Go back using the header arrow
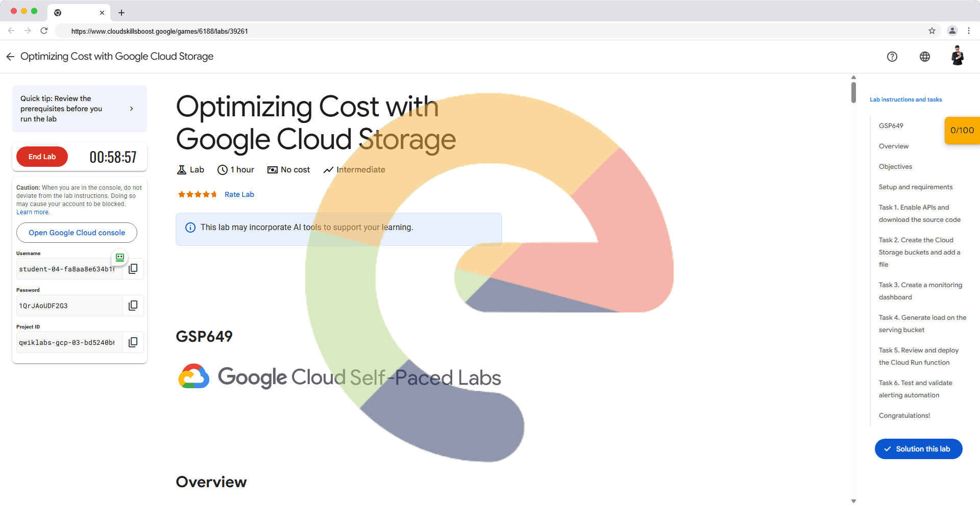The image size is (980, 505). click(x=10, y=57)
